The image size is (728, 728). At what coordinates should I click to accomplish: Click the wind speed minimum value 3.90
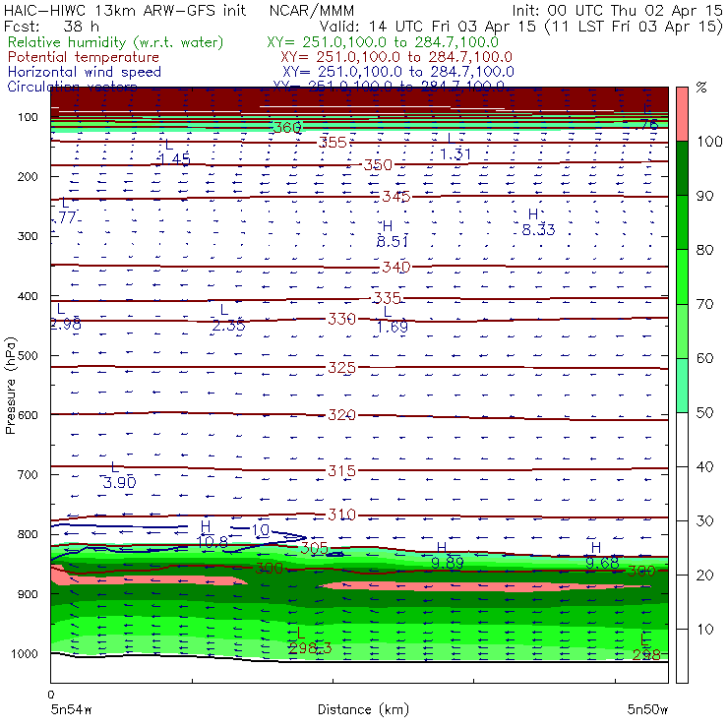pyautogui.click(x=120, y=483)
